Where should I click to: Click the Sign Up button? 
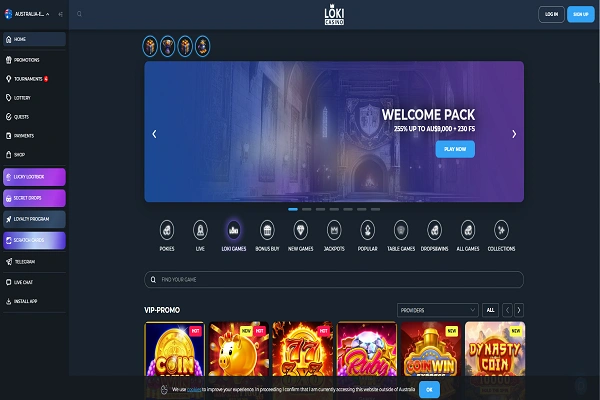tap(580, 14)
